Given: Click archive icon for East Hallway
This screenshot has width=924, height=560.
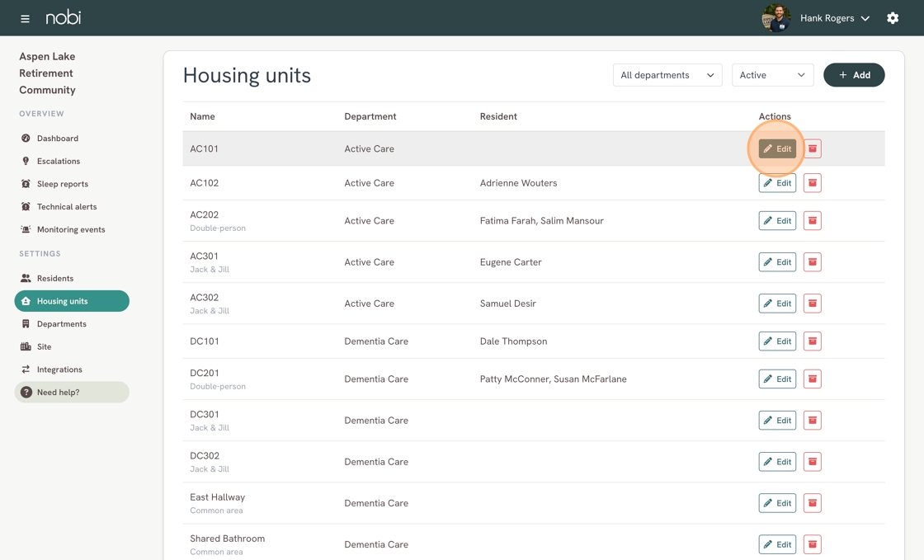Looking at the screenshot, I should tap(812, 503).
